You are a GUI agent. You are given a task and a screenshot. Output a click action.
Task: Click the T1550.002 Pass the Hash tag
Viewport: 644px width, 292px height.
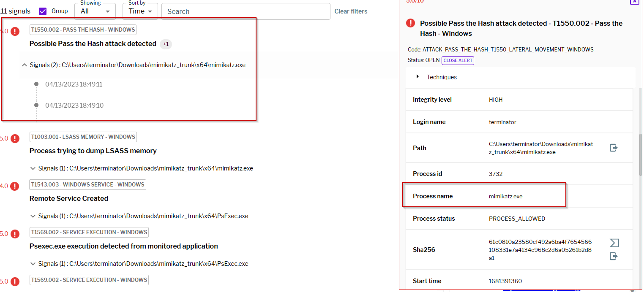coord(83,30)
